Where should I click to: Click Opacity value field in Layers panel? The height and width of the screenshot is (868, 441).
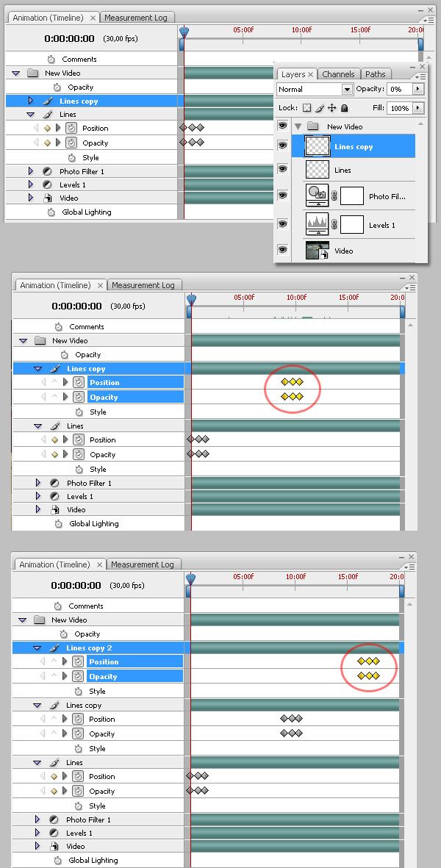tap(399, 89)
